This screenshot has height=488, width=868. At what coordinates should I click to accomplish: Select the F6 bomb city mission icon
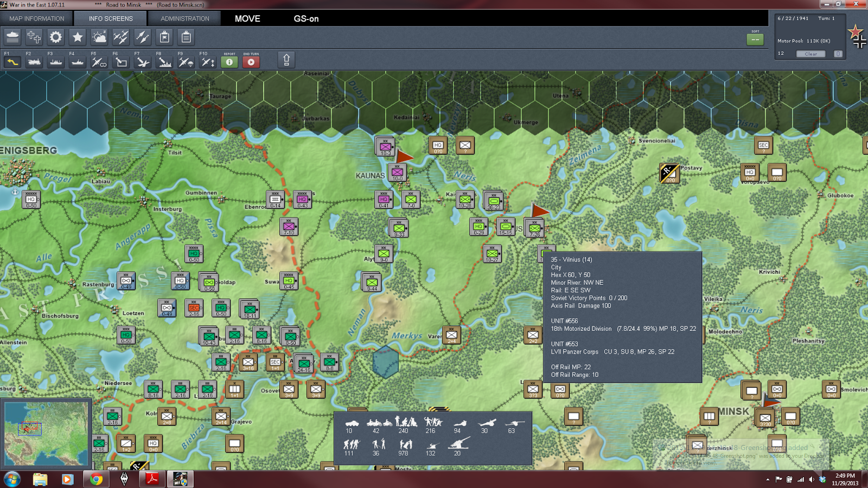pyautogui.click(x=120, y=62)
